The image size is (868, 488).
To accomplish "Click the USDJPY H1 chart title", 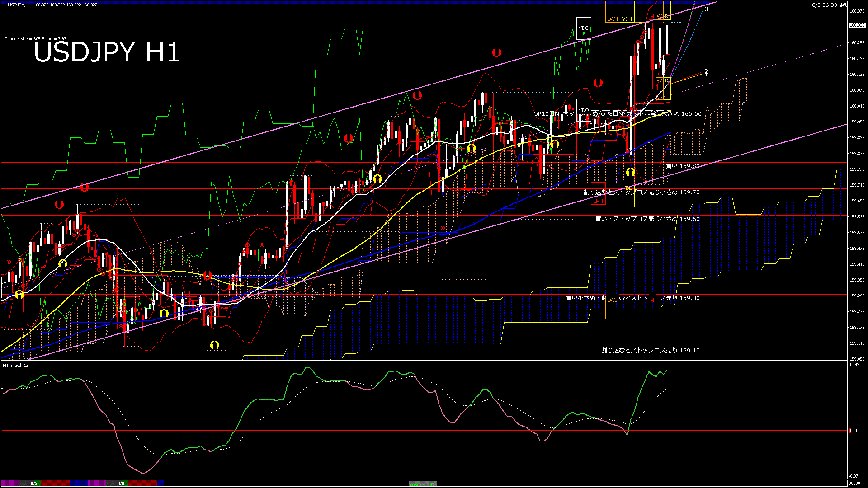I will 107,52.
